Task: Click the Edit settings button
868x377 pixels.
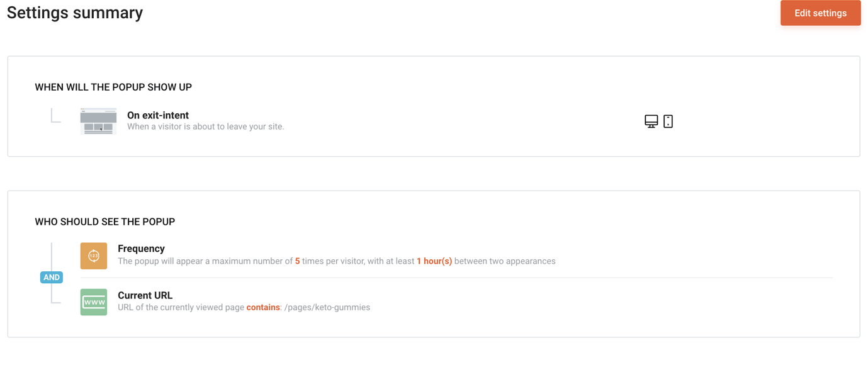Action: coord(820,13)
